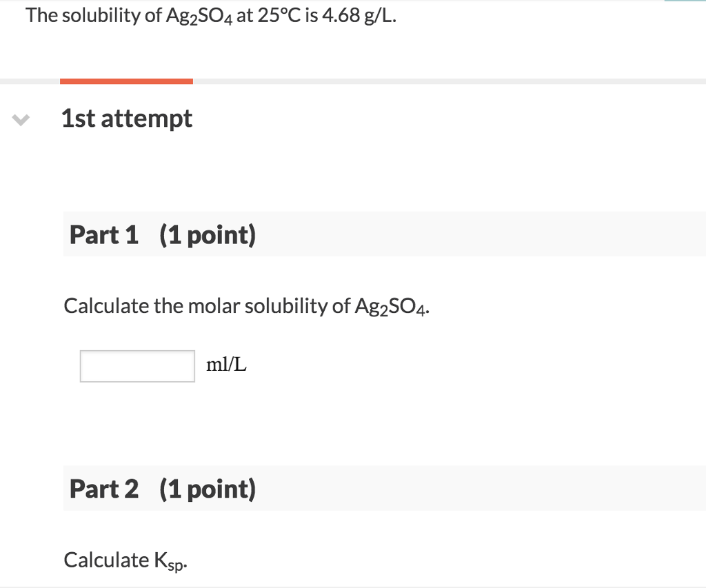Click the molar solubility question prompt
Screen dimensions: 706x588
click(246, 305)
